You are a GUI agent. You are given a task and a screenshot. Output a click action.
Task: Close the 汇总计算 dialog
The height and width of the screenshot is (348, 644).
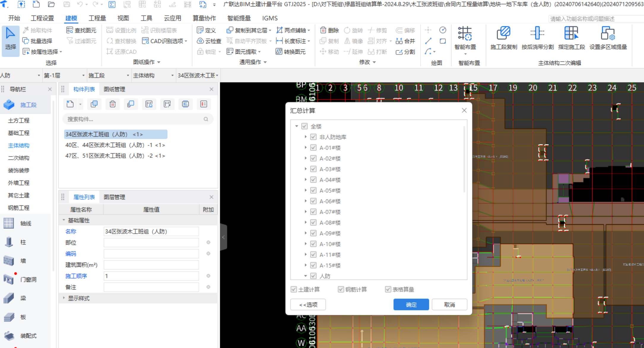464,111
